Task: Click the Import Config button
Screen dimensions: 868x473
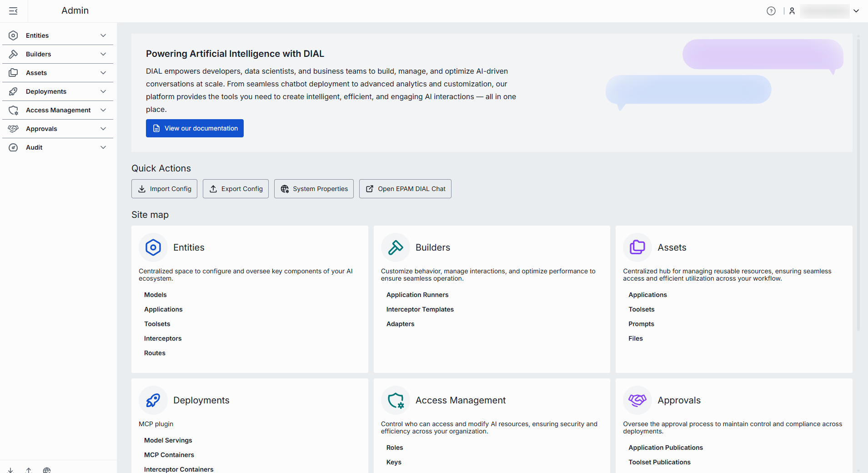Action: click(x=164, y=189)
